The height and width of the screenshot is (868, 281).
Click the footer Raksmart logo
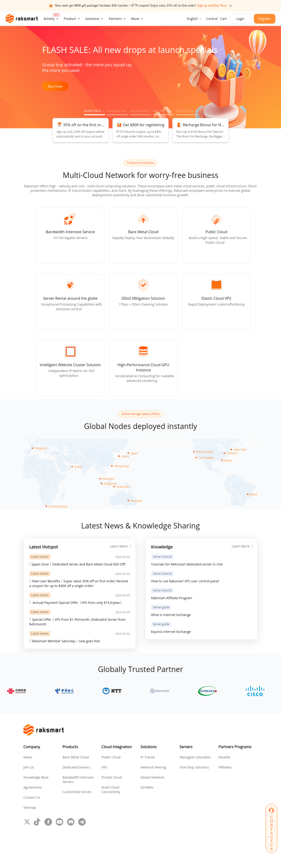[x=44, y=730]
